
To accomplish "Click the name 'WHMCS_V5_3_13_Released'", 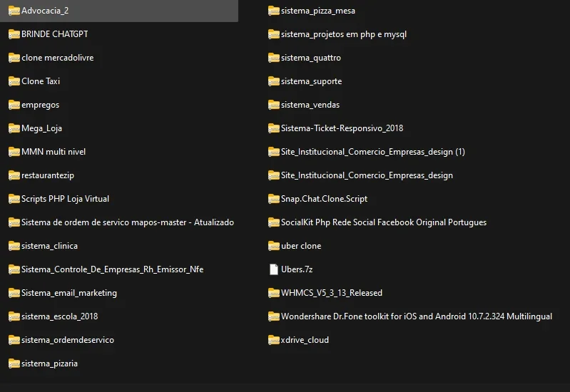I will click(x=332, y=293).
